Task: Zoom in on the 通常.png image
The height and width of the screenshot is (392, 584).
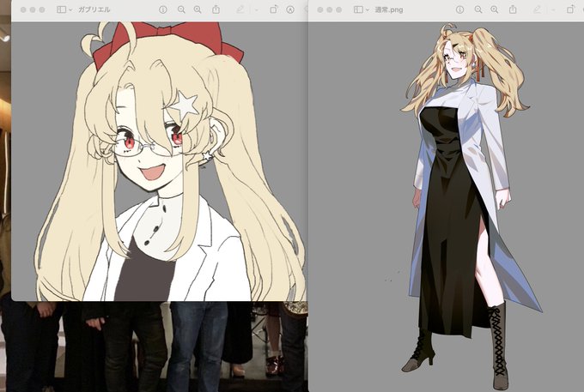Action: (495, 10)
